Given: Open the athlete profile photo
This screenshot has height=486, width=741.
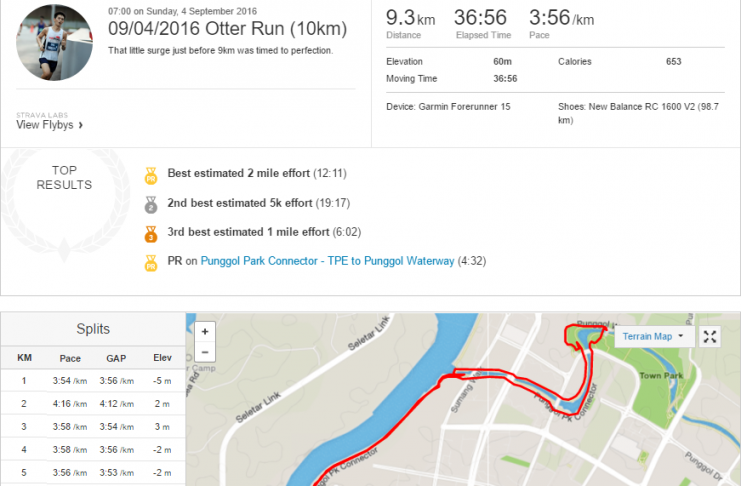Looking at the screenshot, I should pyautogui.click(x=54, y=43).
